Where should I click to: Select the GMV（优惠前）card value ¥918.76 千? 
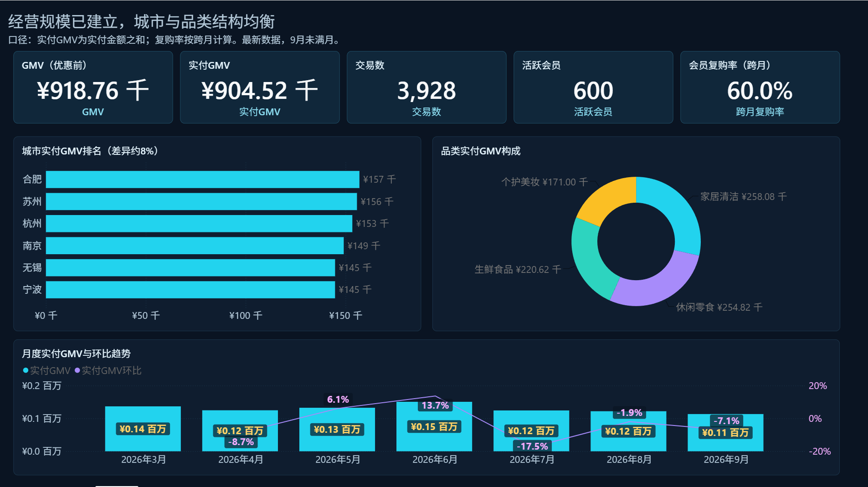pos(93,90)
